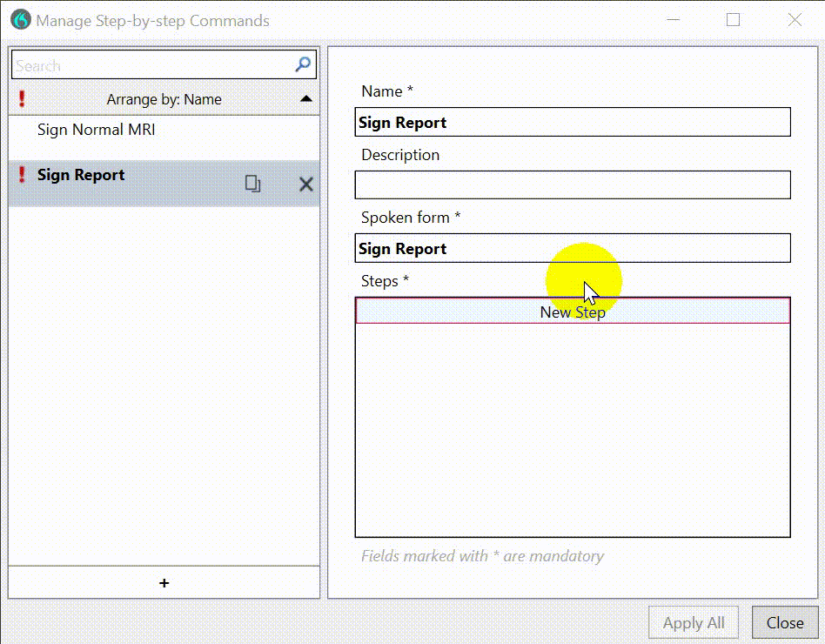Select the Sign Normal MRI command
Screen dimensions: 825x644
[x=97, y=130]
